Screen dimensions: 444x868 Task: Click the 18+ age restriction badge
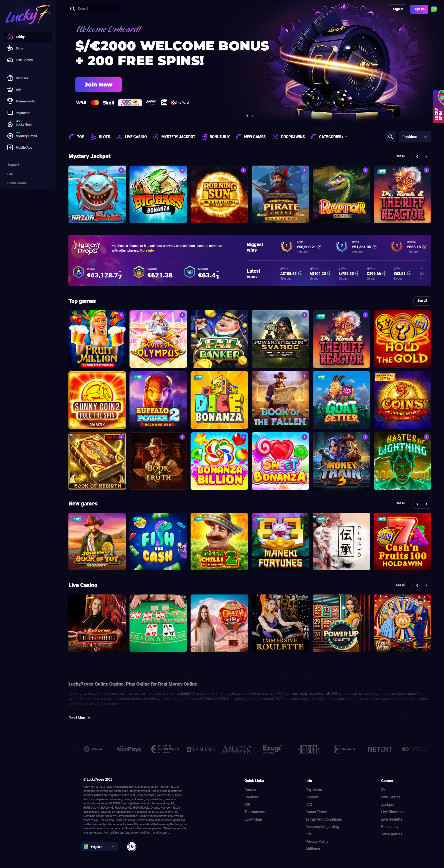[x=132, y=846]
